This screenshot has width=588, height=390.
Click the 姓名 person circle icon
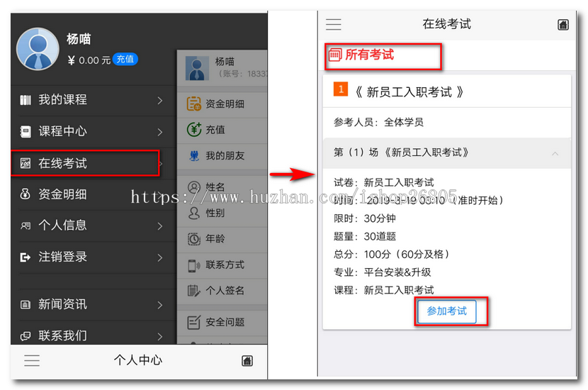tap(194, 187)
